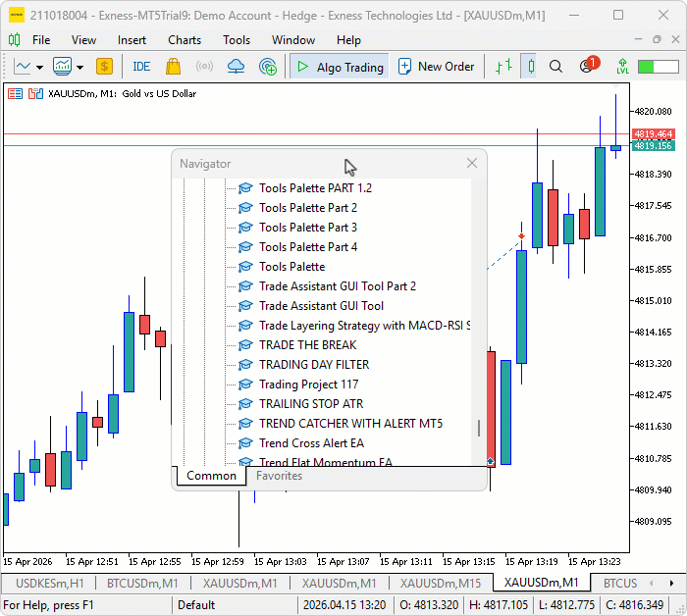Toggle Algo Trading on or off
Image resolution: width=687 pixels, height=616 pixels.
click(x=340, y=67)
